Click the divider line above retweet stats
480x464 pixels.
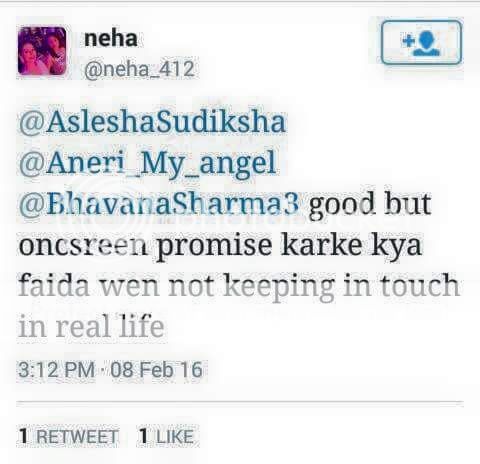click(x=240, y=403)
